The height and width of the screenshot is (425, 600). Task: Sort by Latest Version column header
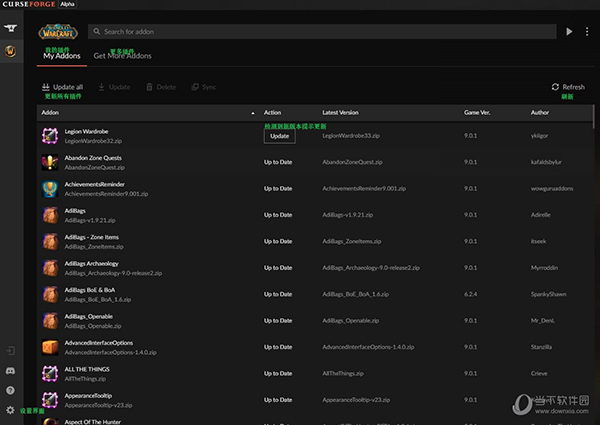341,112
